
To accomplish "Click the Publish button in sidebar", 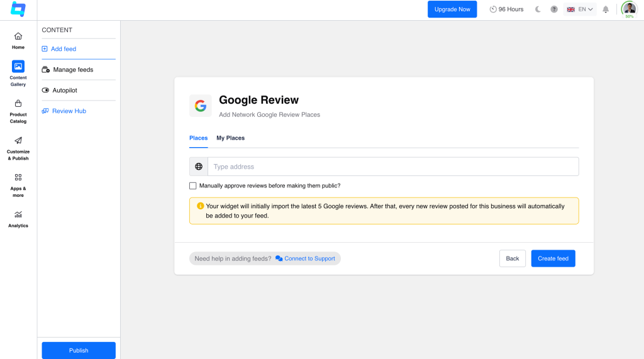I will [x=79, y=350].
